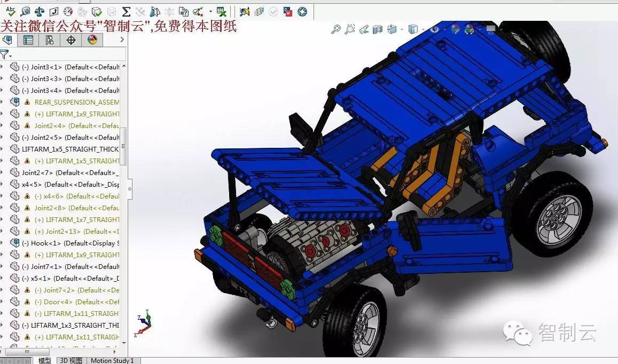Open the View Settings monitor icon
Image resolution: width=618 pixels, height=364 pixels.
coord(491,29)
